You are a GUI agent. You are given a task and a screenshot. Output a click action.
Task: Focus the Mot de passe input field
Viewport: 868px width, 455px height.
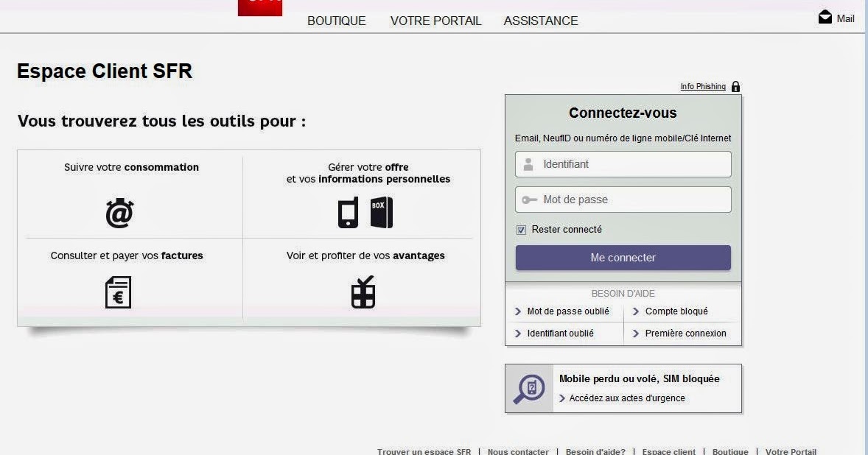click(623, 200)
